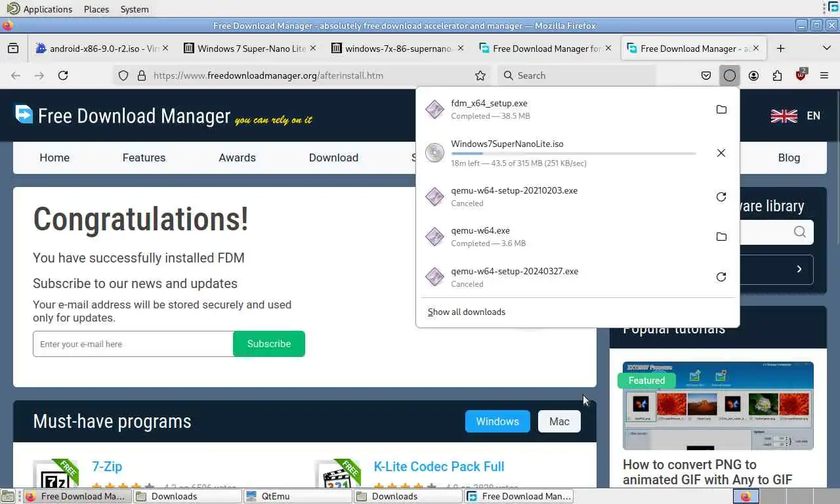Click the Firefox Search box
840x504 pixels.
tap(576, 75)
